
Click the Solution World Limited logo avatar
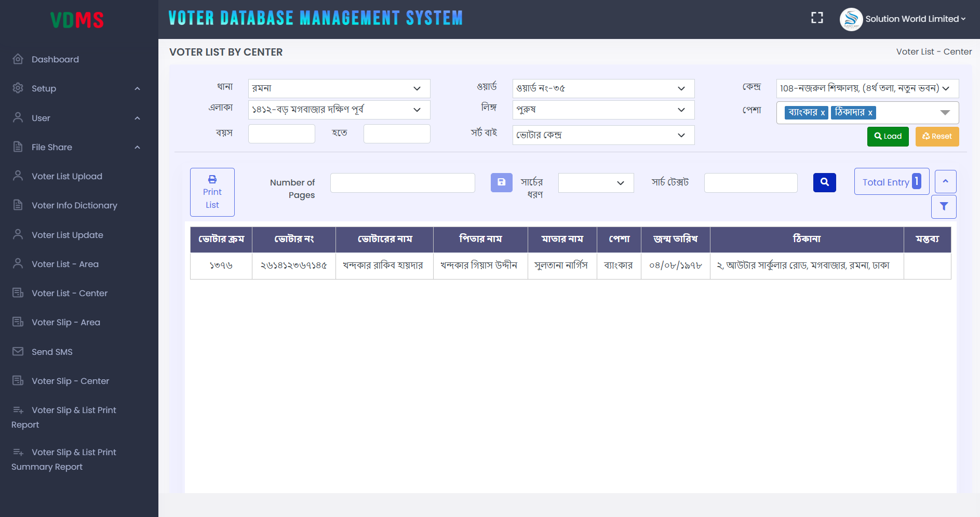[851, 19]
